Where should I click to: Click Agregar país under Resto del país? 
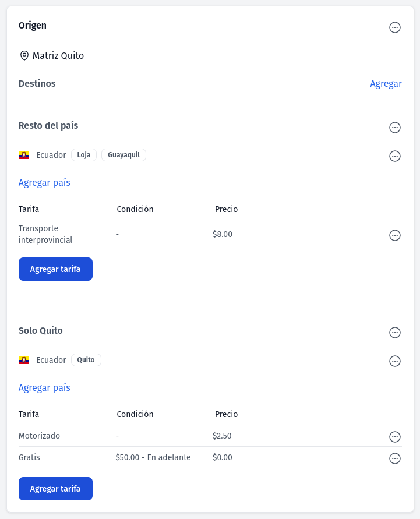pos(44,183)
